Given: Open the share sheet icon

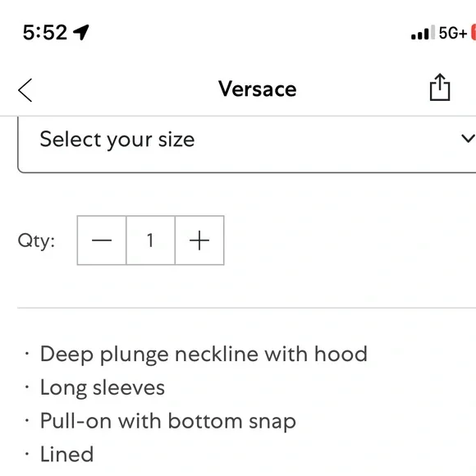Looking at the screenshot, I should coord(440,87).
